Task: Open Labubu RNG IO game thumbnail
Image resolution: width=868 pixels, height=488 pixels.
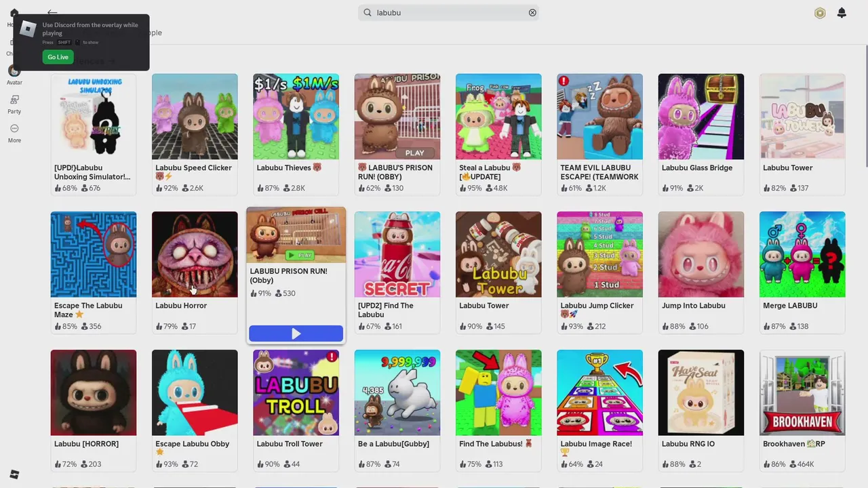Action: coord(701,392)
